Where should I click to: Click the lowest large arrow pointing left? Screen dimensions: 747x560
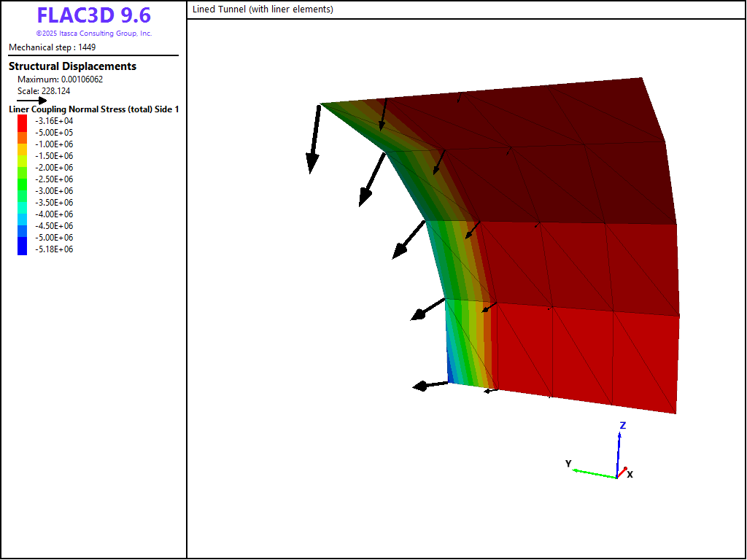[430, 385]
